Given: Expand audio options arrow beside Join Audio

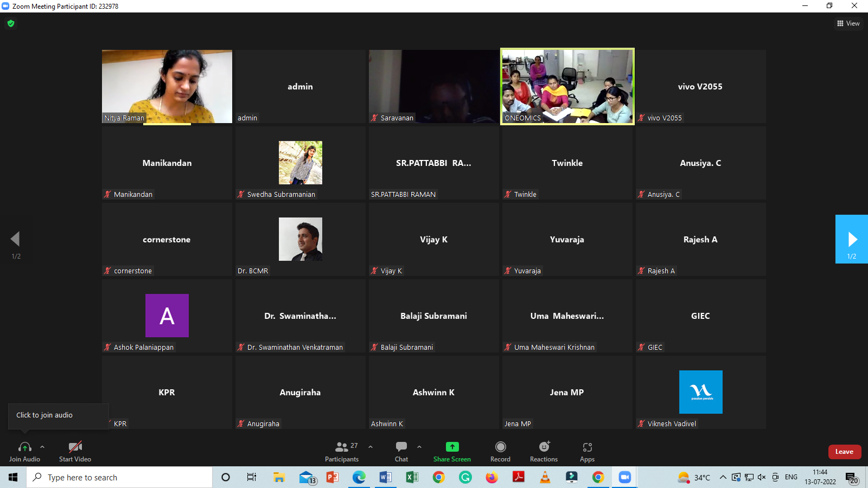Looking at the screenshot, I should pos(42,447).
